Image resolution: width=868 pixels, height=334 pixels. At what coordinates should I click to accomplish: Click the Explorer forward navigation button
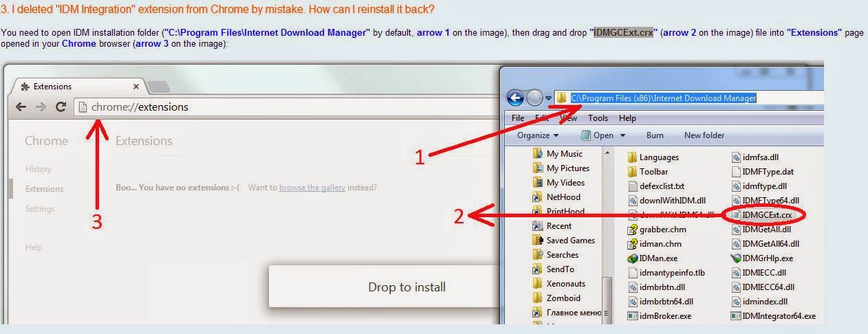pyautogui.click(x=534, y=98)
